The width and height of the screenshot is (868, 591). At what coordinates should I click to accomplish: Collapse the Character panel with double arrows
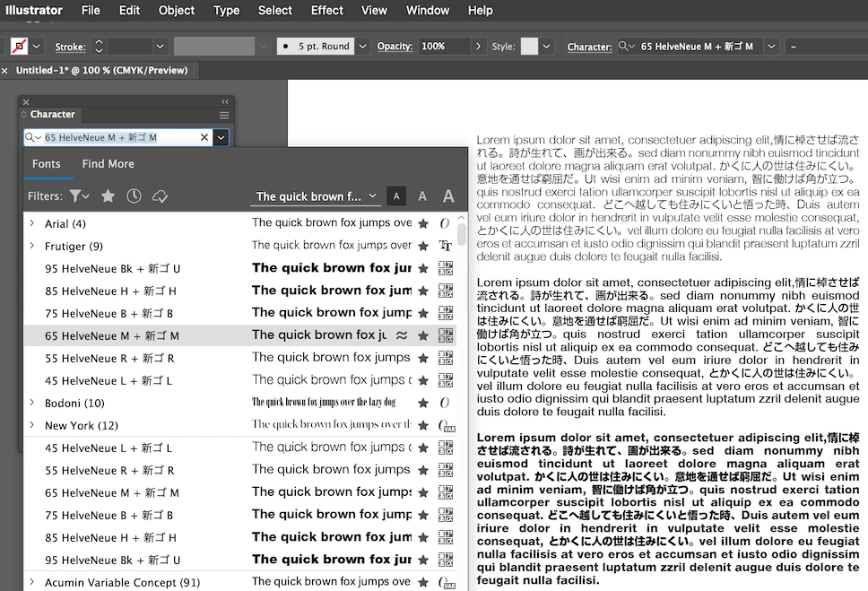225,102
